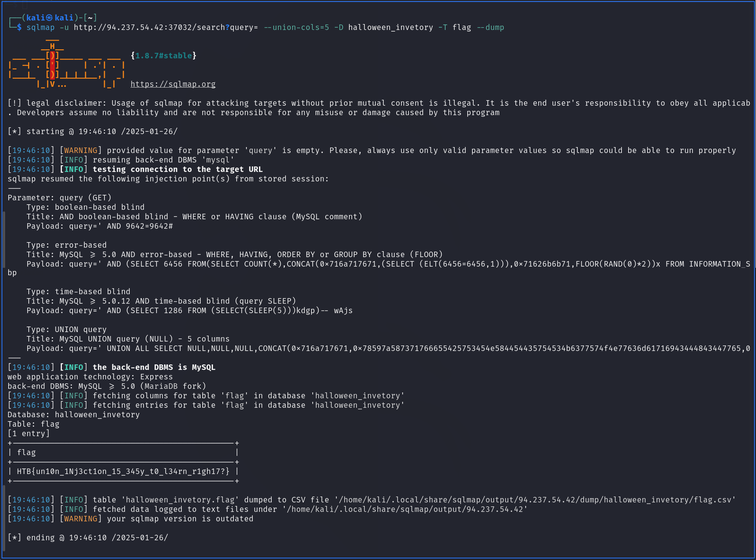Open the https://sqlmap.org link
Viewport: 756px width, 560px height.
[x=173, y=84]
